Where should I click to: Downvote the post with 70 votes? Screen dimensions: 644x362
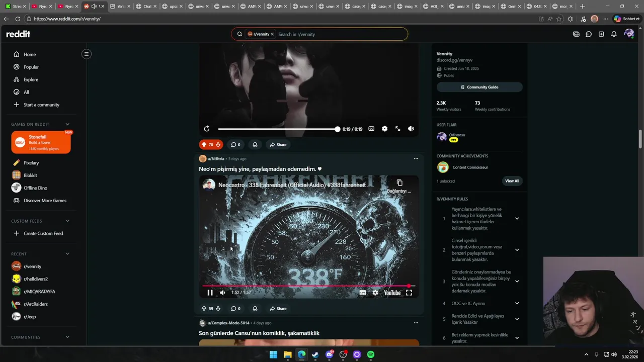(218, 144)
